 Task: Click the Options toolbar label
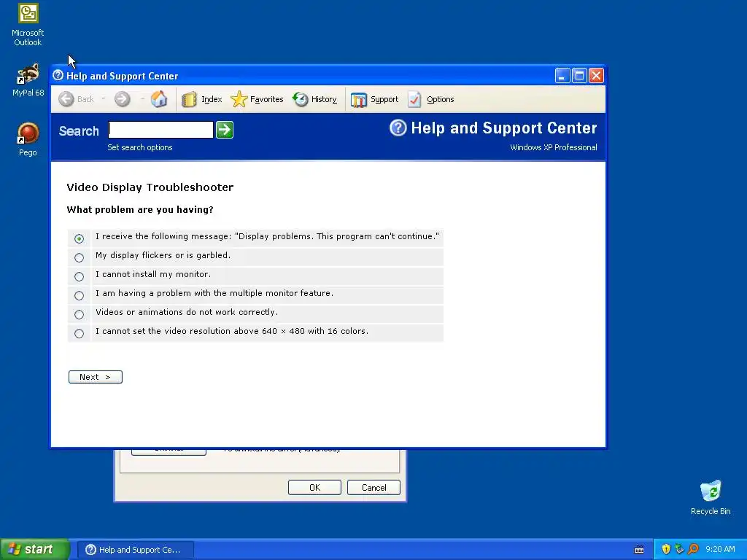pos(440,99)
